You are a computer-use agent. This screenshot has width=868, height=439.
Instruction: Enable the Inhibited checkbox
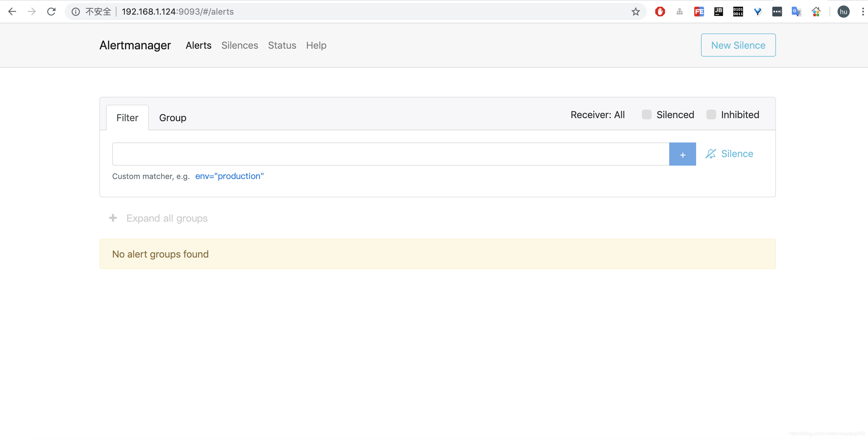pyautogui.click(x=711, y=115)
